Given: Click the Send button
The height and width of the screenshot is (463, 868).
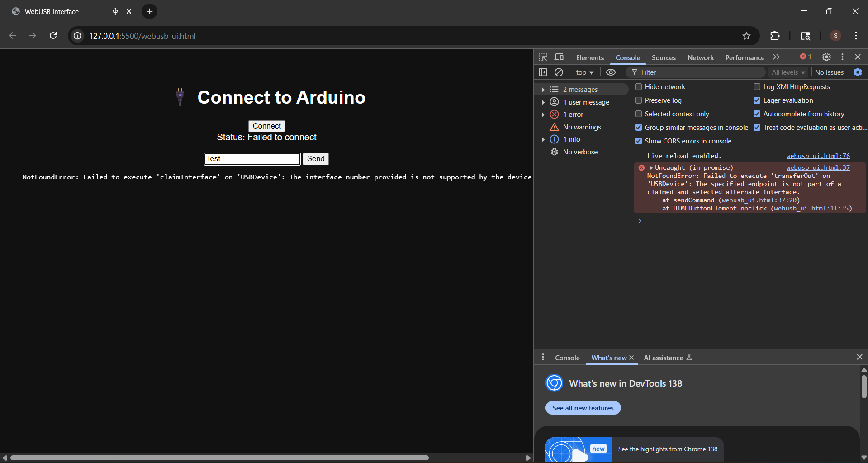Looking at the screenshot, I should click(x=316, y=158).
